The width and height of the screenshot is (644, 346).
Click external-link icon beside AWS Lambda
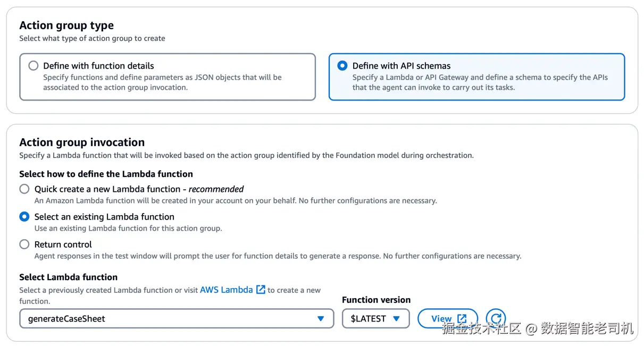pyautogui.click(x=261, y=290)
